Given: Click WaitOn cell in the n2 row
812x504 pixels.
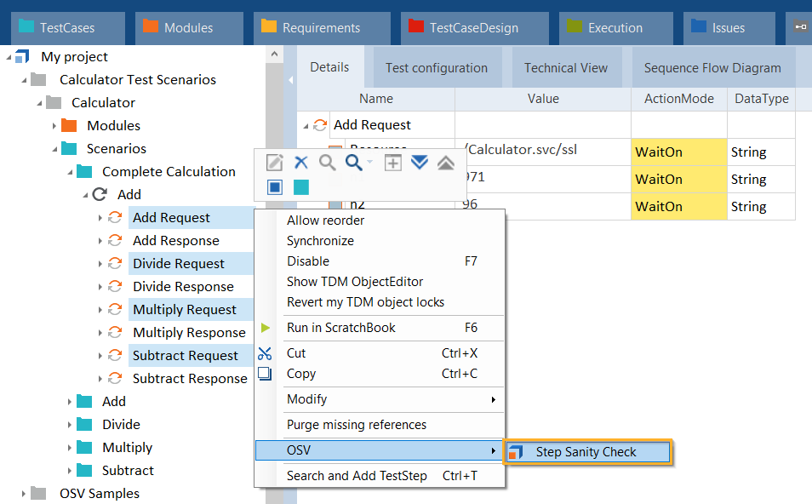Looking at the screenshot, I should pos(678,207).
